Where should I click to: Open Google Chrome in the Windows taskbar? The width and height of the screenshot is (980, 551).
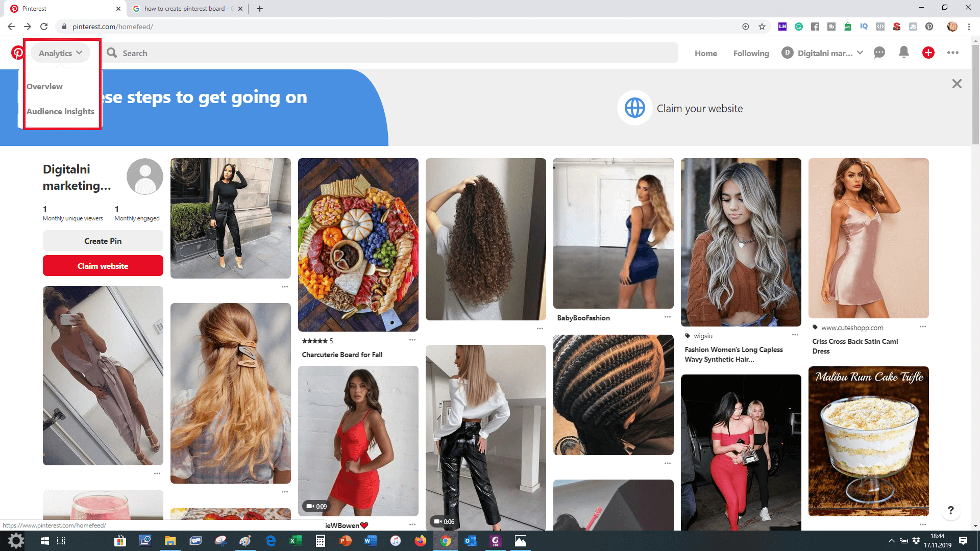point(446,541)
